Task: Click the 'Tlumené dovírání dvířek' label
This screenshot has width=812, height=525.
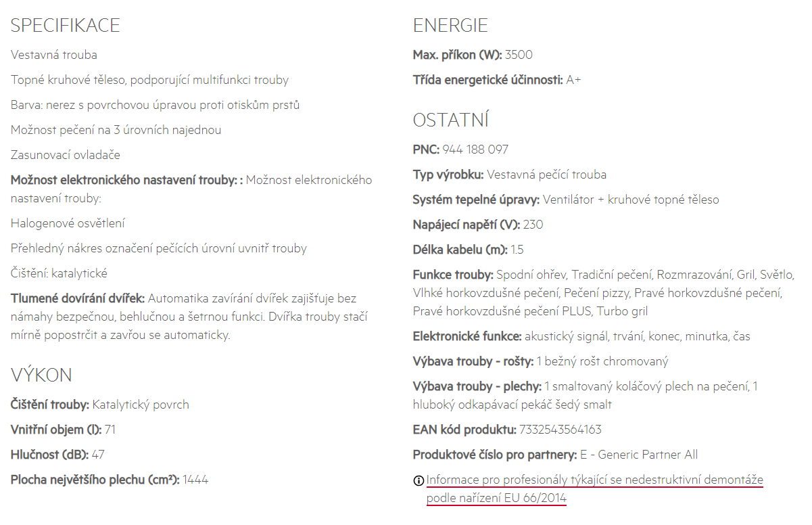Action: 78,298
